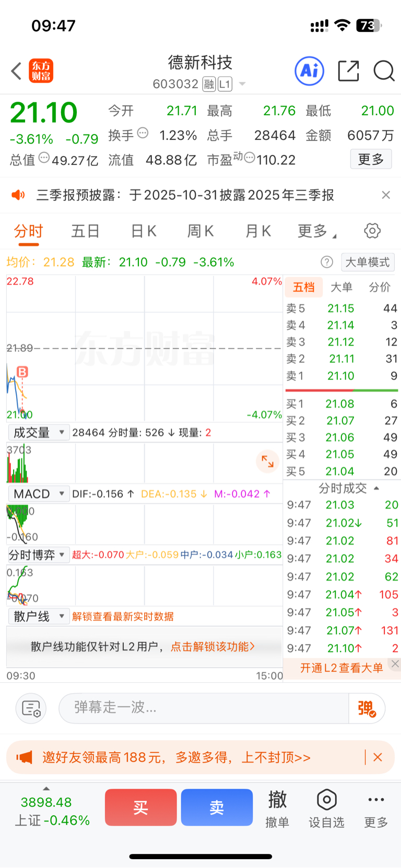Switch to the 周K tab
Viewport: 401px width, 868px height.
tap(200, 231)
